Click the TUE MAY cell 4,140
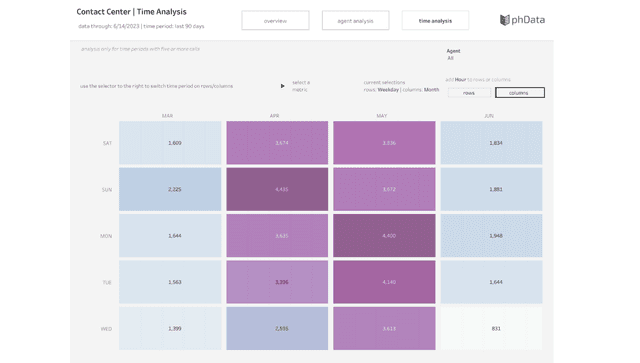The image size is (640, 363). click(x=384, y=282)
